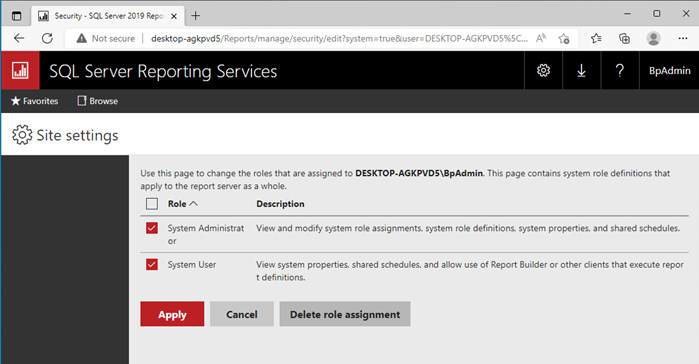Open the BpAdmin user menu

pos(669,70)
